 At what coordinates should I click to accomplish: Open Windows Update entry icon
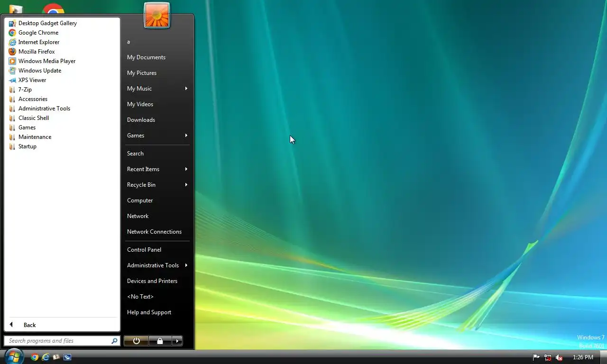coord(12,71)
